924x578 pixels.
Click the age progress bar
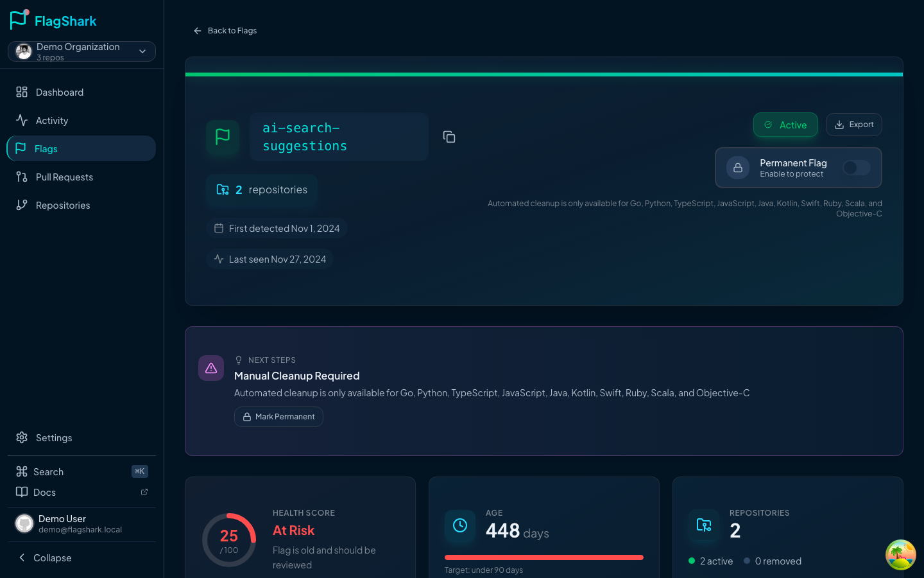(x=543, y=557)
